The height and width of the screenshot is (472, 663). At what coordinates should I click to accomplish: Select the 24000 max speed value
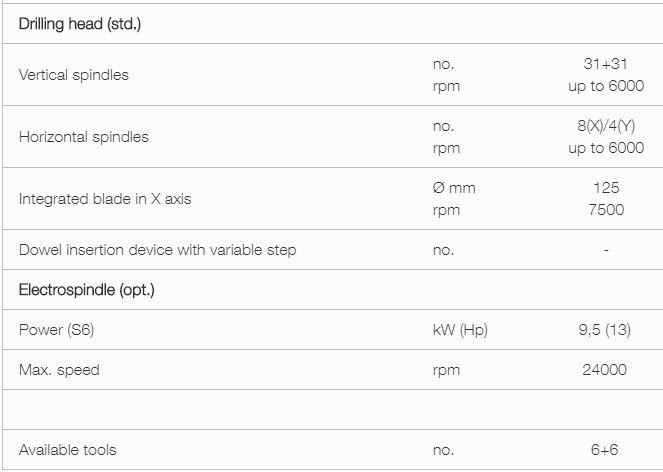tap(605, 370)
